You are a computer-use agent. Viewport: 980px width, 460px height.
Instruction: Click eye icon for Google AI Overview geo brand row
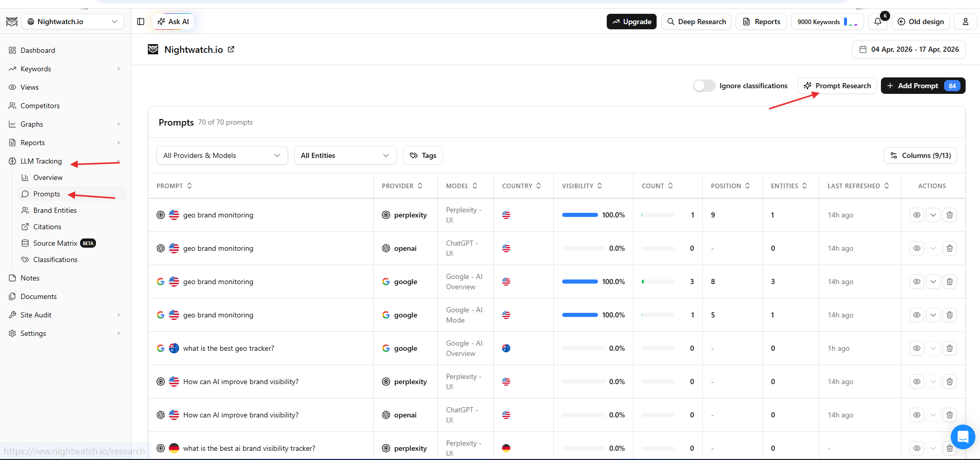pyautogui.click(x=916, y=282)
